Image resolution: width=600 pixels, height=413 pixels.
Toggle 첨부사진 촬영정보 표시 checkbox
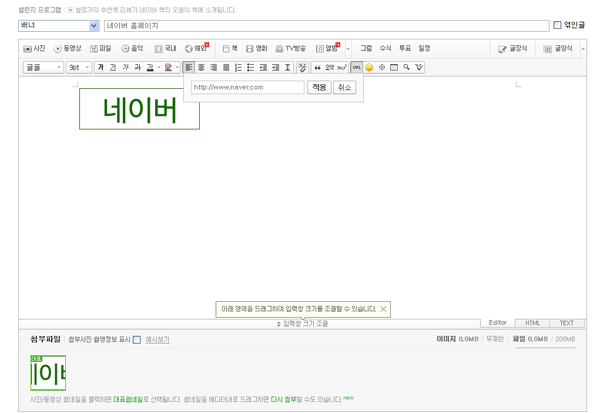pos(137,340)
